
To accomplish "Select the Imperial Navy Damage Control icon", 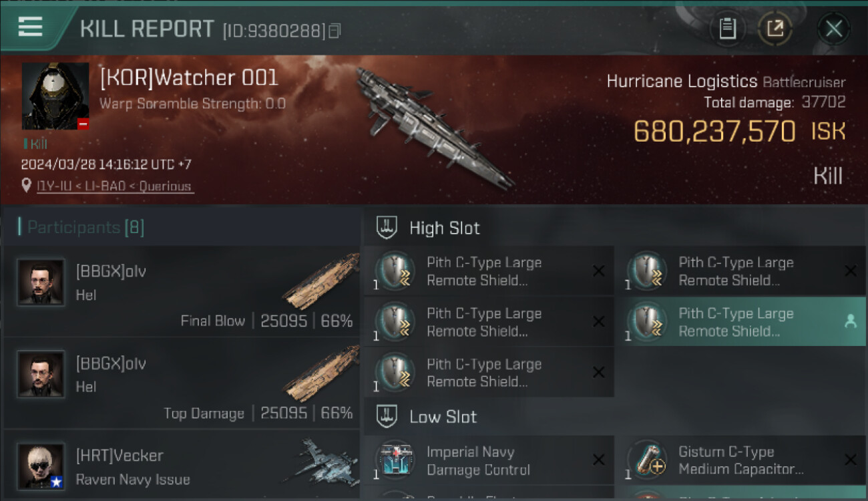I will click(395, 460).
